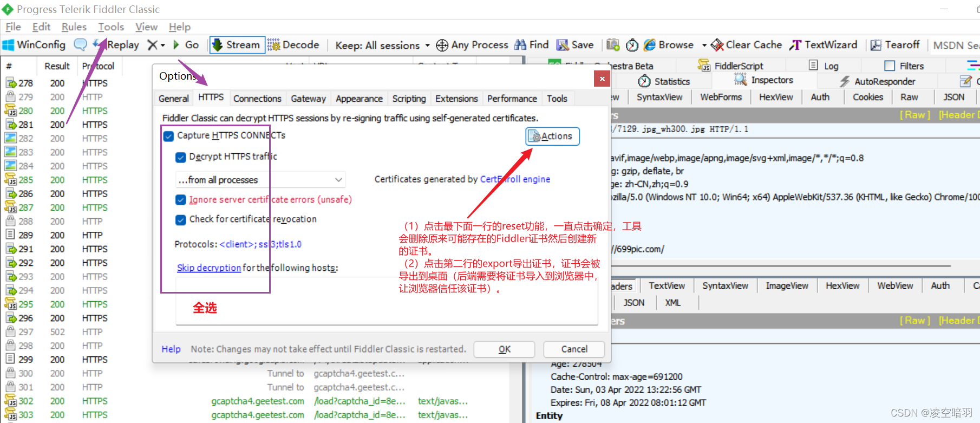Open the Tools menu
The width and height of the screenshot is (980, 423).
111,27
